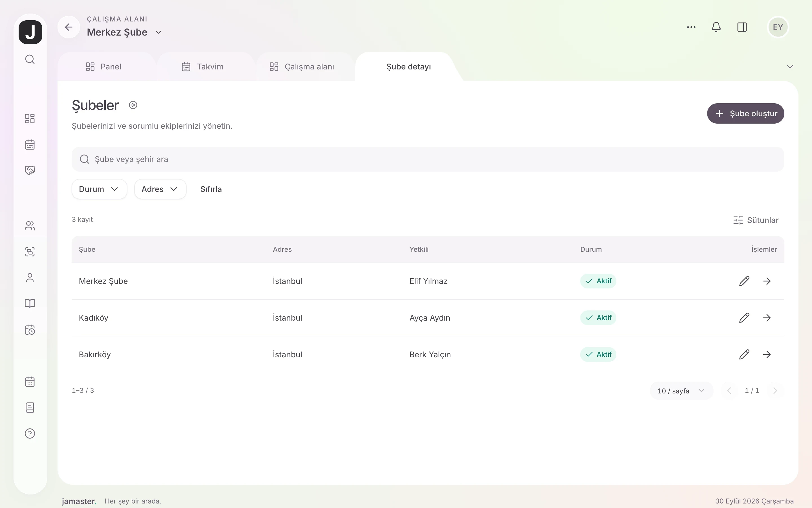The image size is (812, 508).
Task: Open the help question mark icon
Action: tap(30, 434)
